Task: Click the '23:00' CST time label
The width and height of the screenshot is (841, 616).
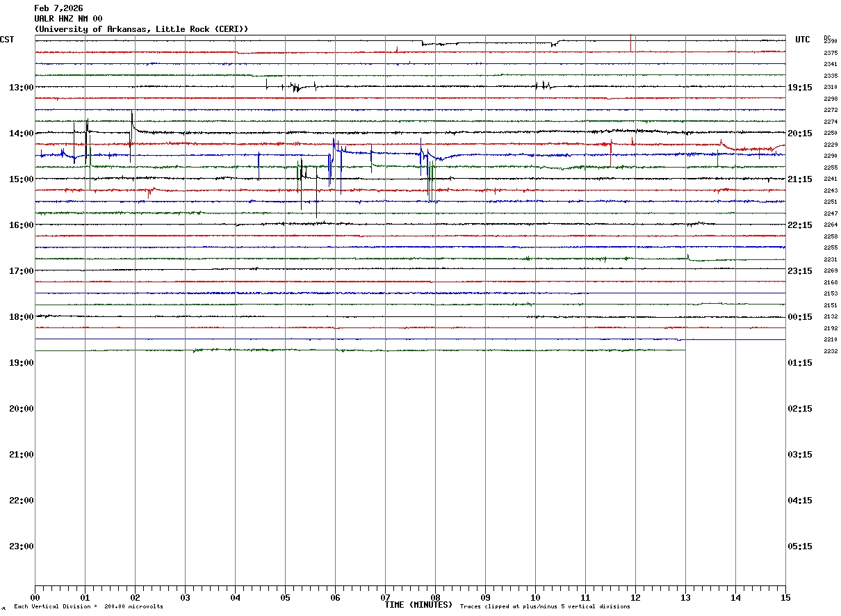Action: pos(22,546)
